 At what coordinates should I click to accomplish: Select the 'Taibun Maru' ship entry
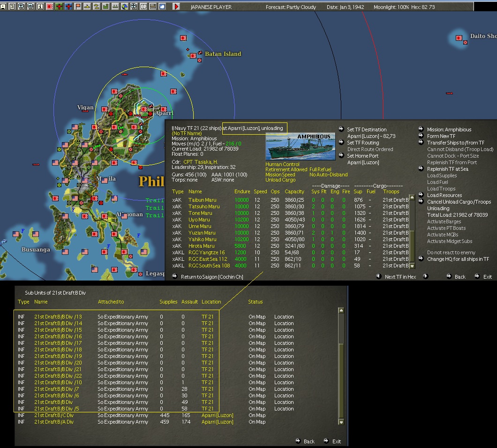[202, 200]
